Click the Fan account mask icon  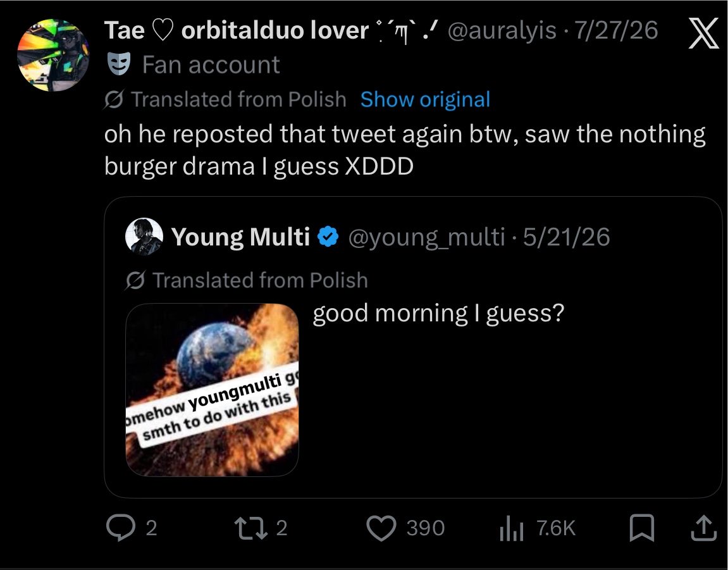pos(119,64)
